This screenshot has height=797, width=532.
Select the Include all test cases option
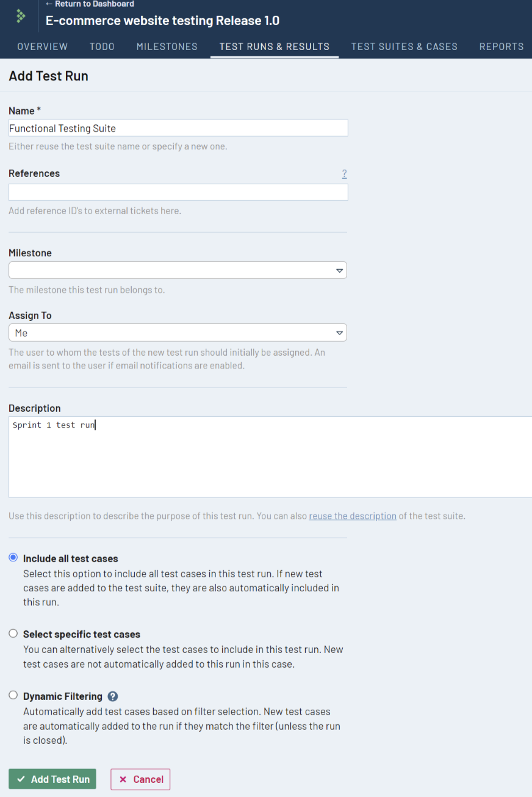[x=13, y=558]
